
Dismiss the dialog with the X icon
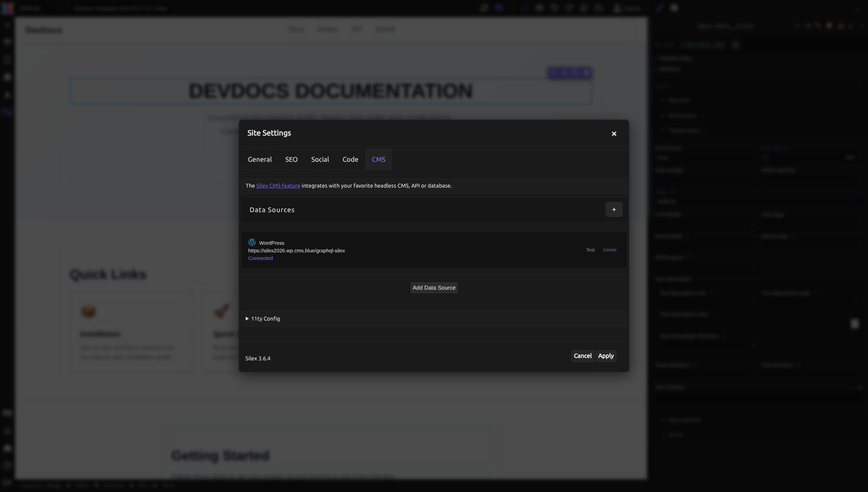[x=613, y=133]
